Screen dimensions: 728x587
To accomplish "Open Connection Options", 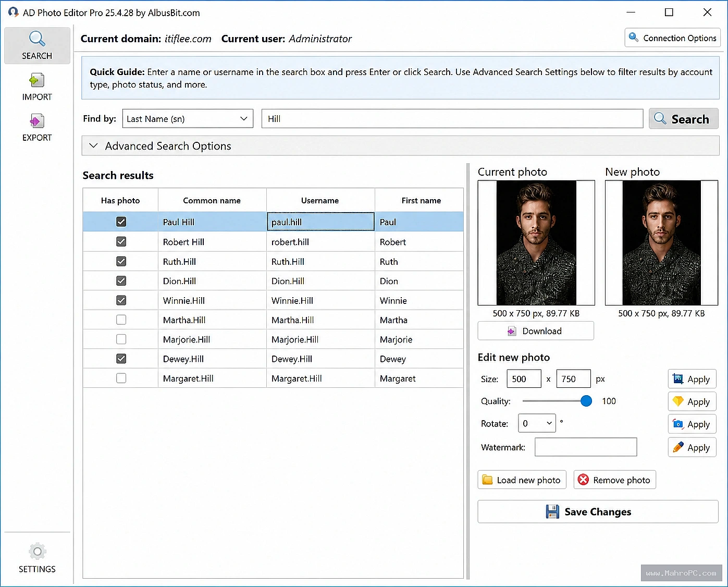I will pos(673,38).
